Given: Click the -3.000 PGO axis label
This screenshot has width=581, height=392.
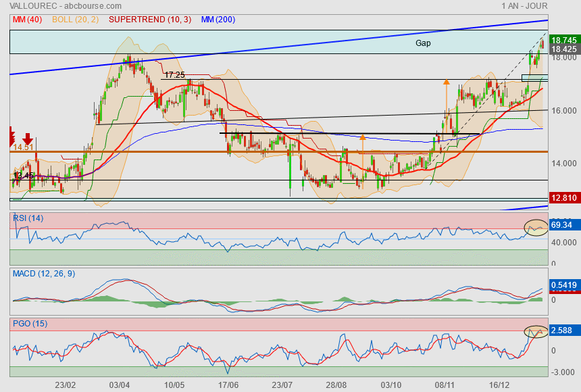Looking at the screenshot, I should (x=563, y=372).
